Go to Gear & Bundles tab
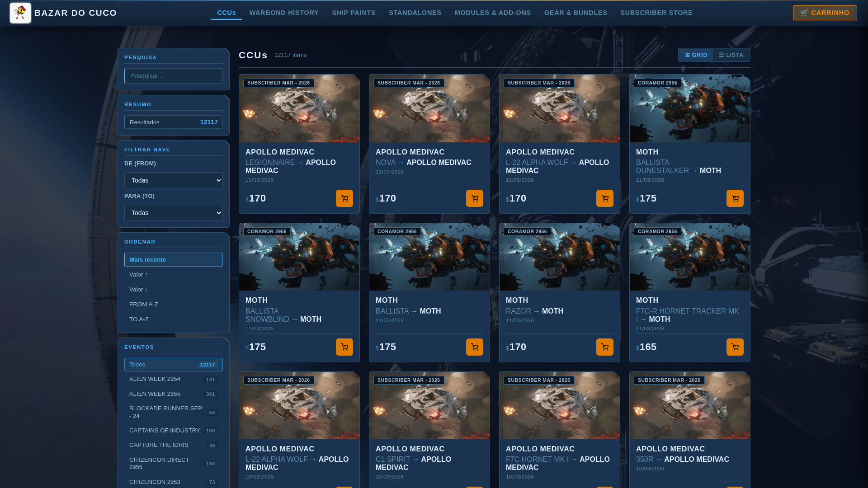Image resolution: width=868 pixels, height=488 pixels. pos(576,13)
